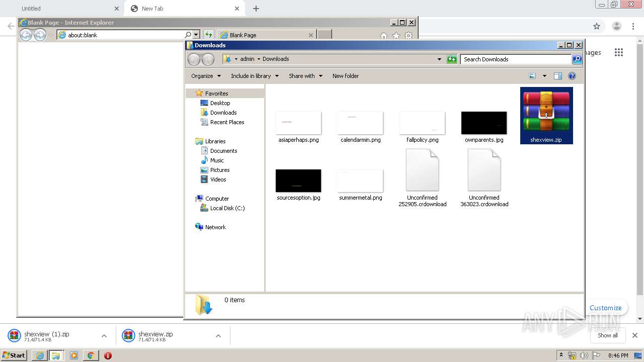Select Local Disk (C:)
This screenshot has height=362, width=644.
pyautogui.click(x=227, y=208)
